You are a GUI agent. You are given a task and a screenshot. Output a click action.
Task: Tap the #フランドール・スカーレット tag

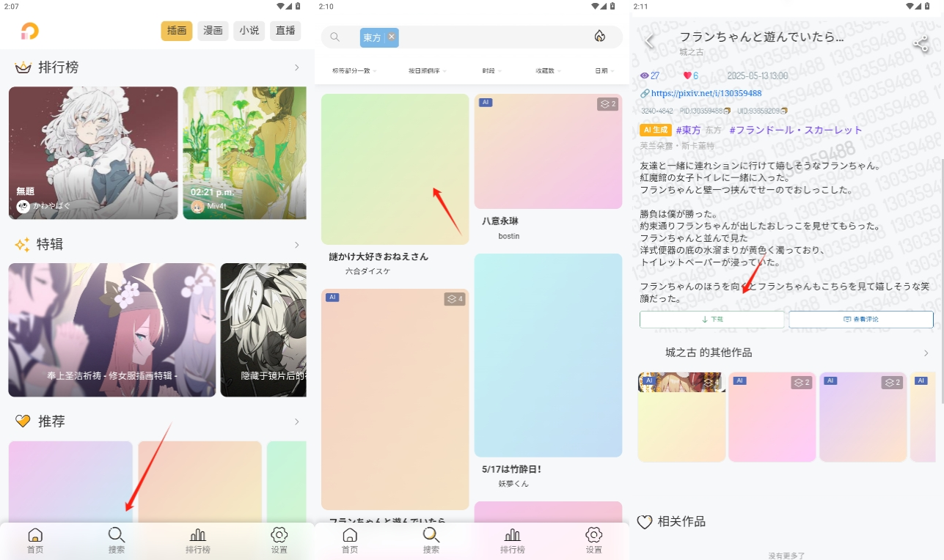[x=796, y=130]
